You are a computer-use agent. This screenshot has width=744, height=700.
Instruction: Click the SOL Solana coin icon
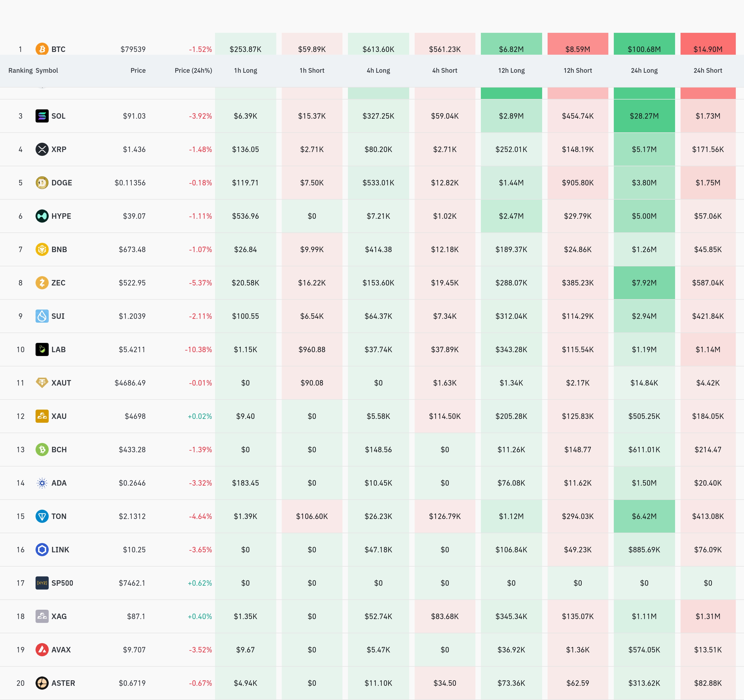[x=42, y=116]
